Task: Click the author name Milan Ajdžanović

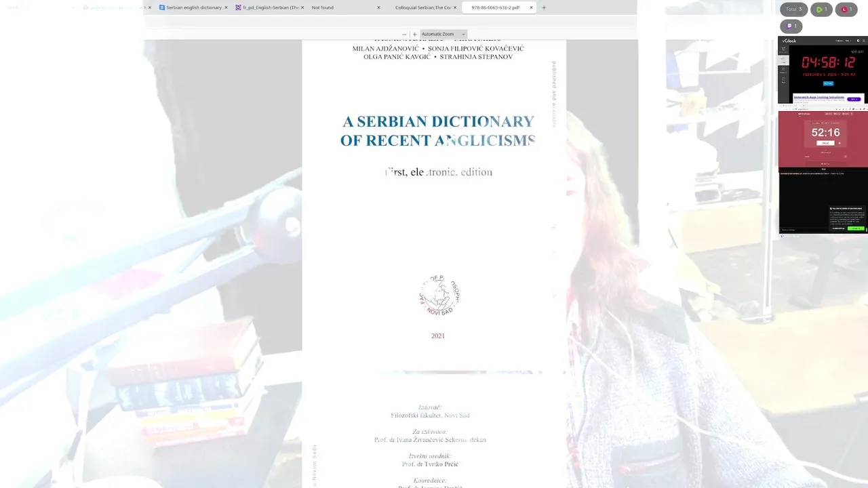Action: pos(386,49)
